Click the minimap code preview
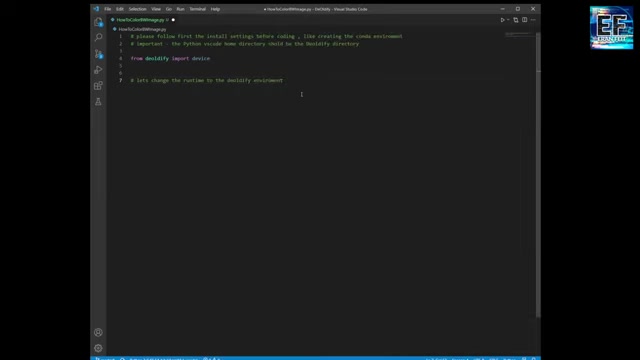640x360 pixels. [520, 34]
